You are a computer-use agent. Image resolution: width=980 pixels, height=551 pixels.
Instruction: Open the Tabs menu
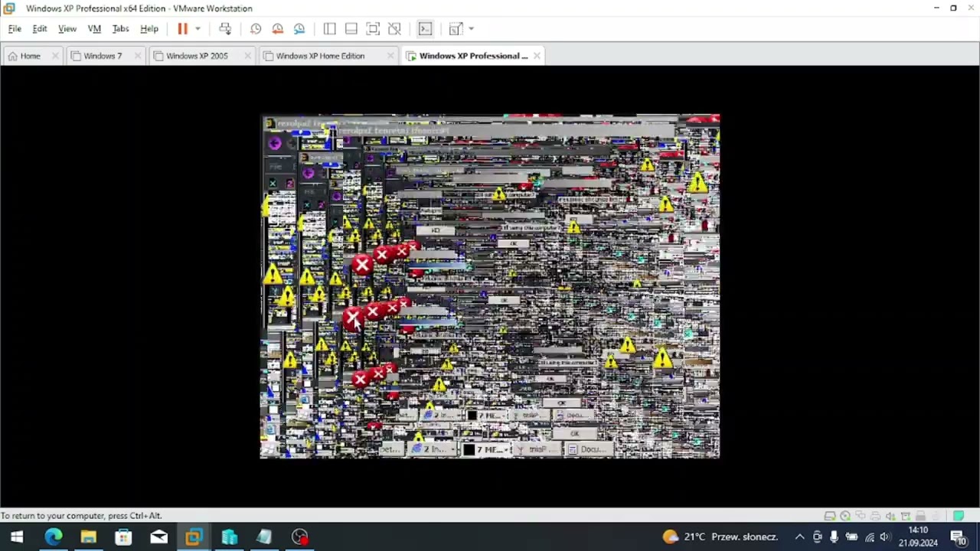point(120,29)
